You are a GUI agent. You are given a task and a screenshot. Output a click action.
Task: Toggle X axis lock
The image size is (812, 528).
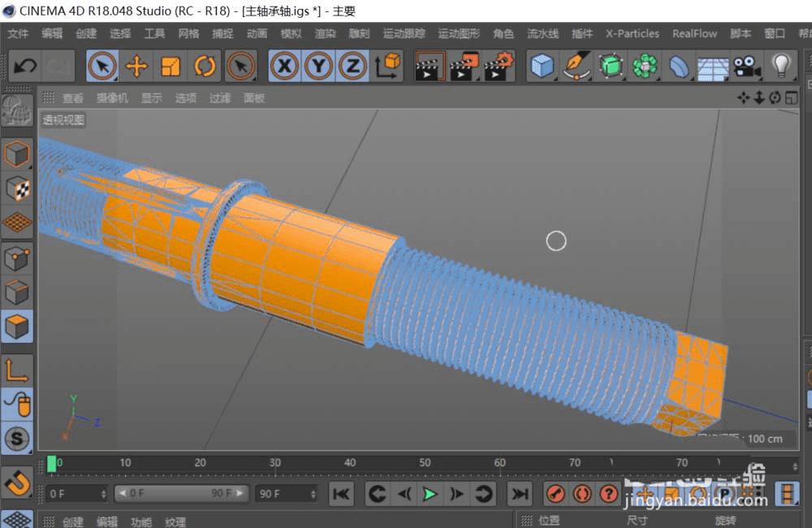[283, 66]
